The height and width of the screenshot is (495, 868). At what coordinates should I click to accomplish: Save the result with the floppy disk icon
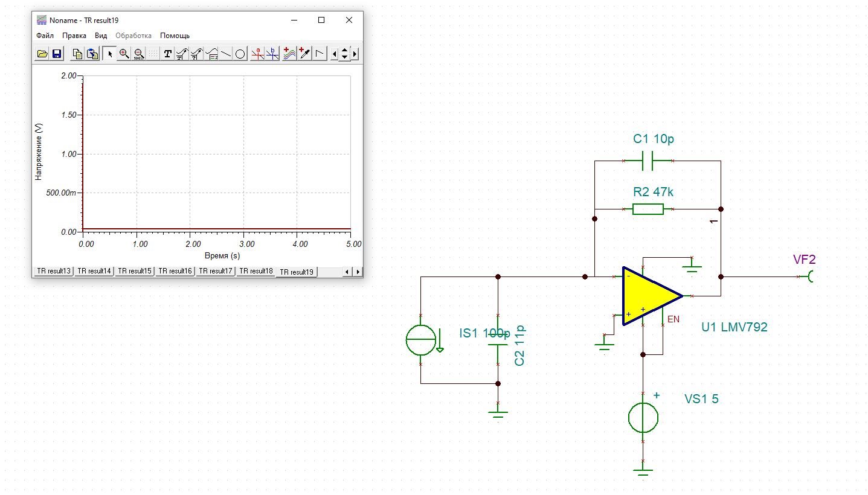pyautogui.click(x=57, y=54)
